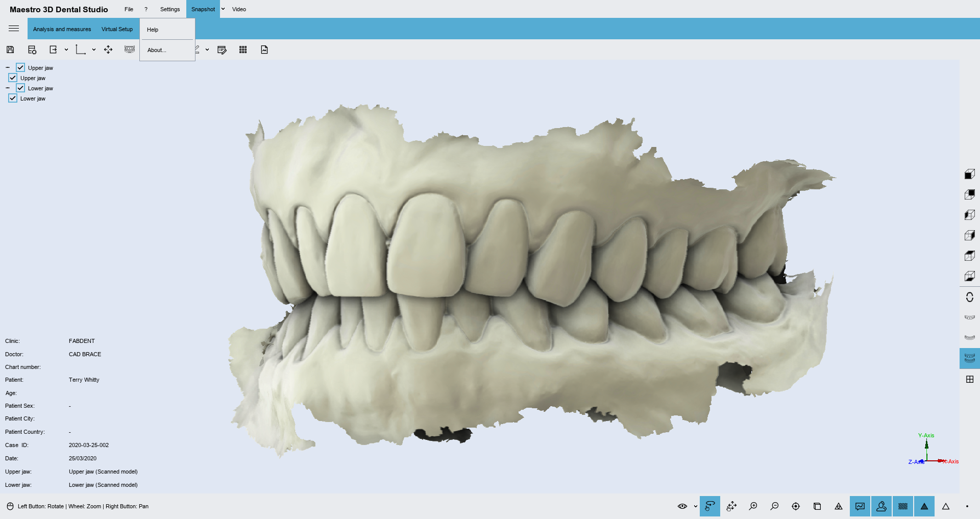The image size is (980, 519).
Task: Click the zoom out magnifier icon
Action: (x=774, y=506)
